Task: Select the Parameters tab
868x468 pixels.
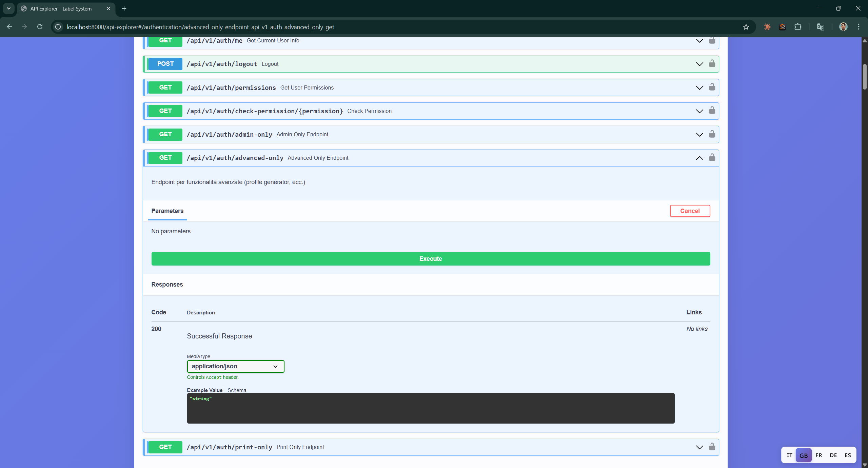Action: click(x=167, y=211)
